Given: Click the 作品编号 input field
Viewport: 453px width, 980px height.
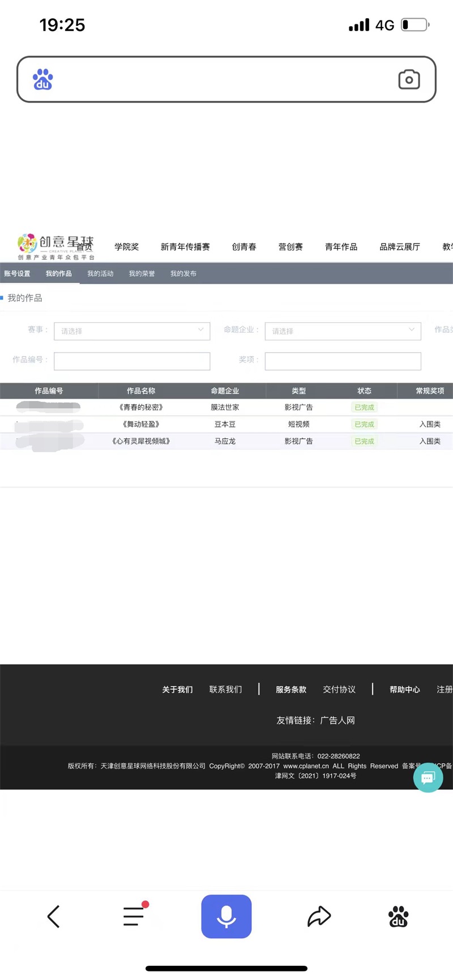Looking at the screenshot, I should pyautogui.click(x=132, y=361).
